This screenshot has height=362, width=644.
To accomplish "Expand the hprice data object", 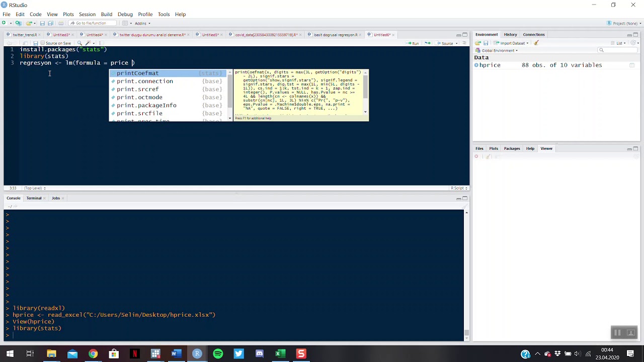I will [x=476, y=65].
